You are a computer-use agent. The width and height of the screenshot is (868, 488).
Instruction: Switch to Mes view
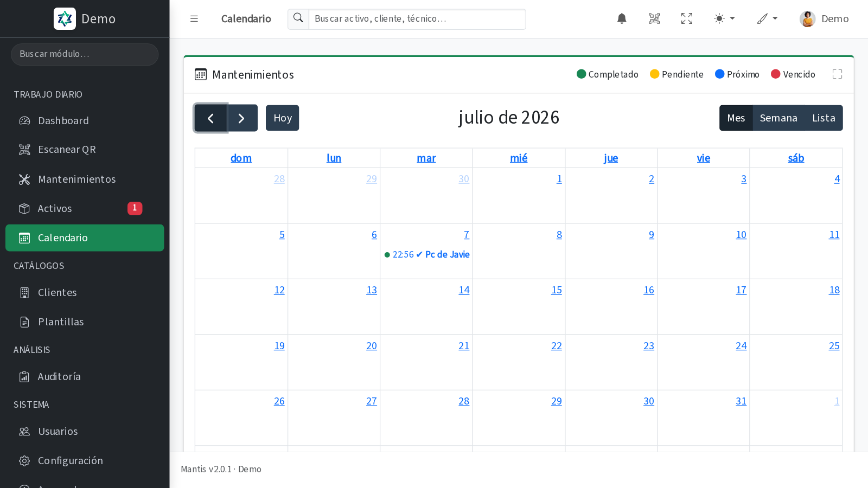pos(736,118)
